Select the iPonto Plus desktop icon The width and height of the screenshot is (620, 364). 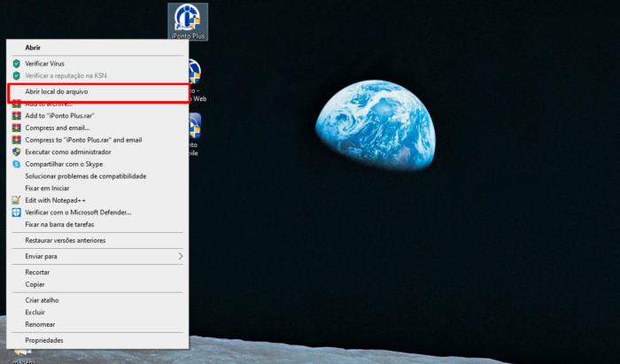[188, 19]
